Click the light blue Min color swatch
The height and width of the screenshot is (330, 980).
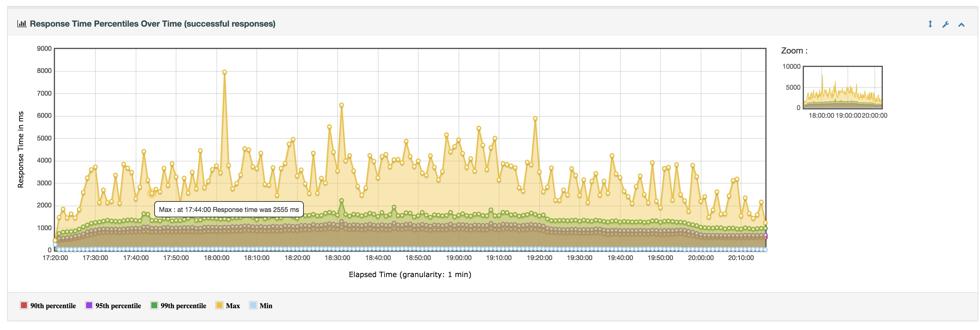coord(253,305)
